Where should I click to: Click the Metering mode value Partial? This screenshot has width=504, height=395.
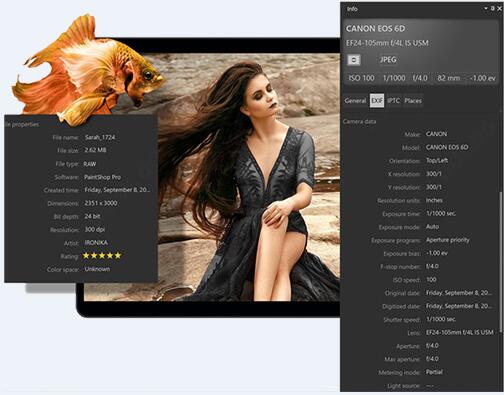click(434, 372)
